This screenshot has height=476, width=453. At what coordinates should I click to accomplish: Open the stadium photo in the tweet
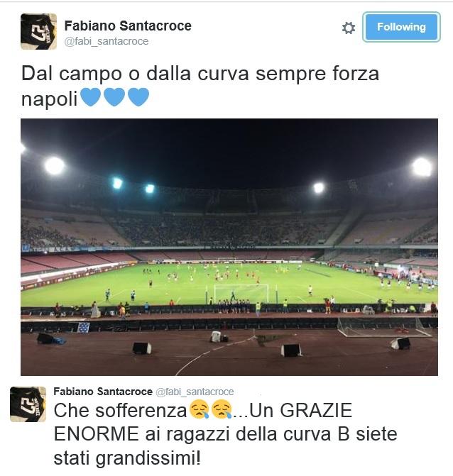229,247
